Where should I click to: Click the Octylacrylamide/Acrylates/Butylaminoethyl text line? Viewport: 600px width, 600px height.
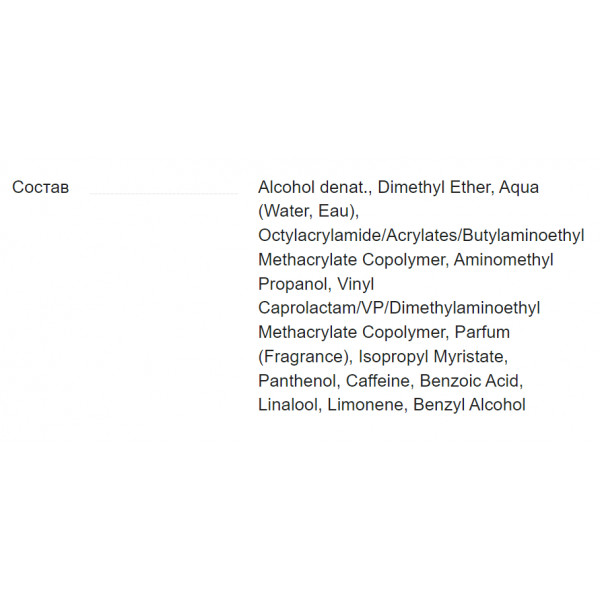point(421,236)
